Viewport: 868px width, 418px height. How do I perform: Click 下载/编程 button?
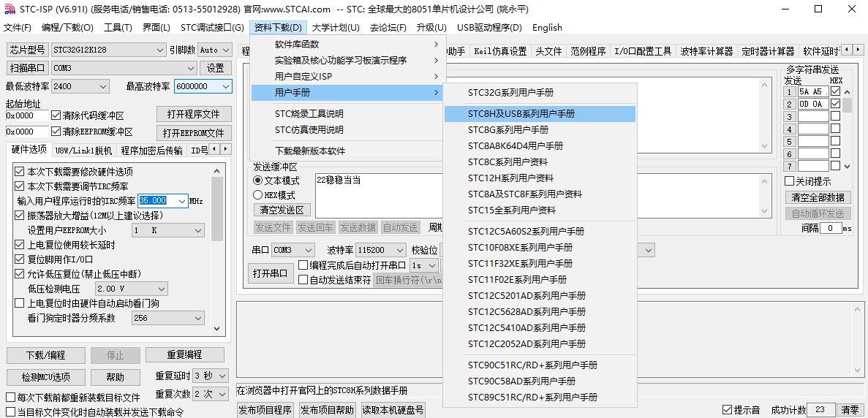tap(46, 355)
